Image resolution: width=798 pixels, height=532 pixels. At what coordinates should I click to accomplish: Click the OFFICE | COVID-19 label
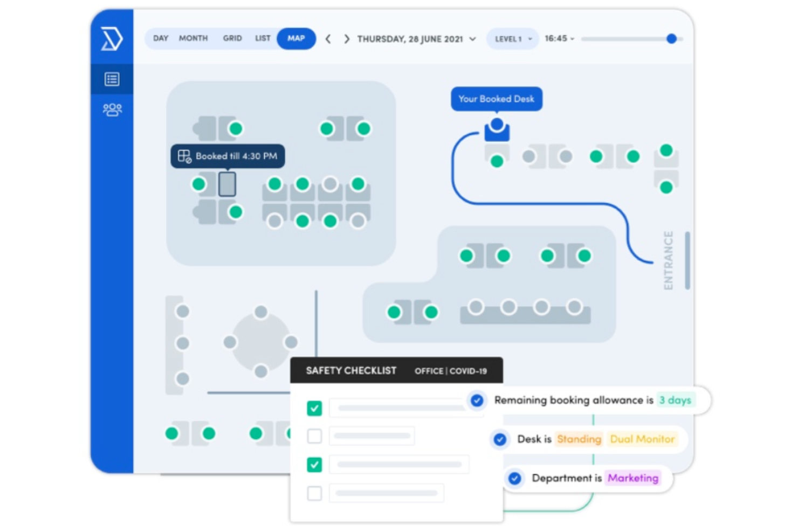click(451, 371)
